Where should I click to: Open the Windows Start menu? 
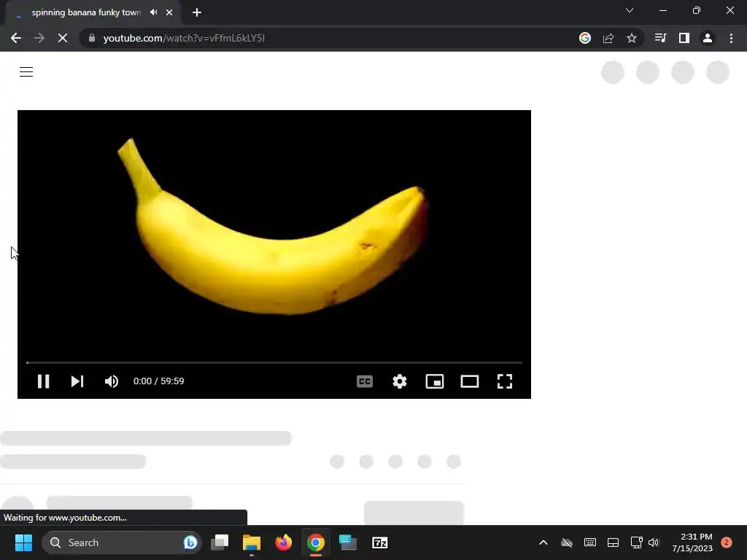pyautogui.click(x=23, y=542)
